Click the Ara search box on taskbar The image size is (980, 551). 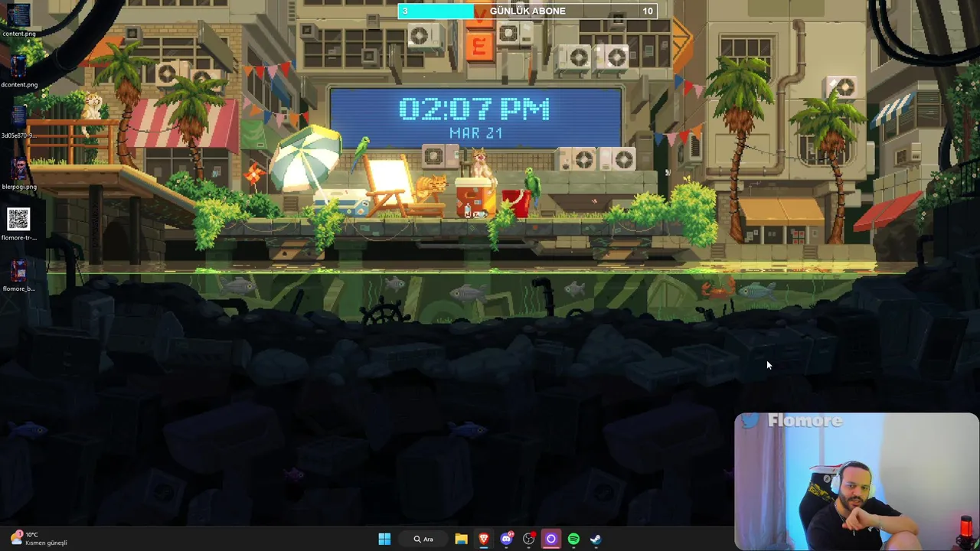pyautogui.click(x=423, y=539)
